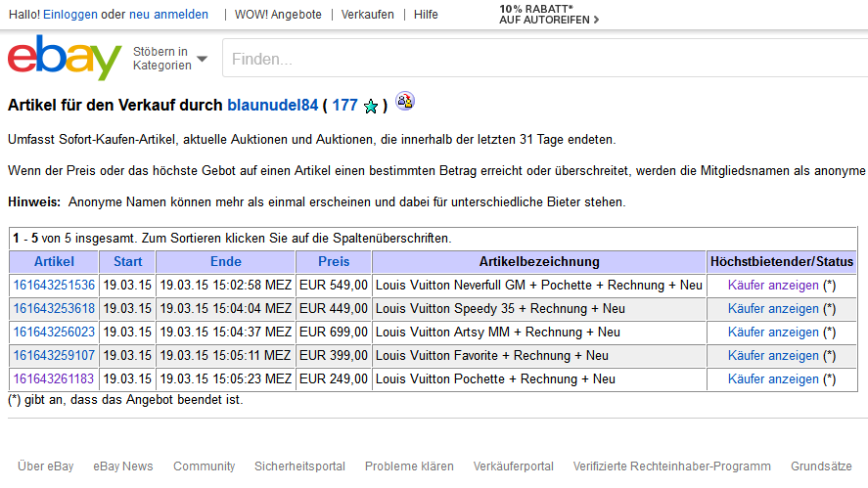Screen dimensions: 868x488
Task: Select text Louis Vuitton Speedy 35 description
Action: point(500,309)
